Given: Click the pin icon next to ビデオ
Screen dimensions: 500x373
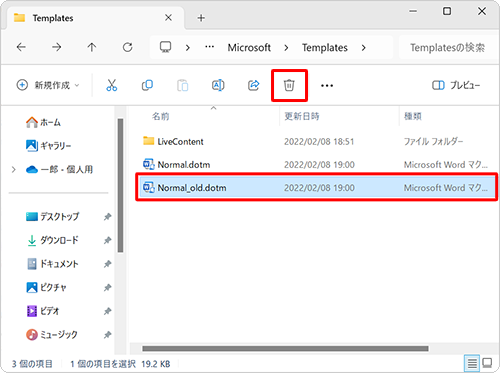Looking at the screenshot, I should pos(107,311).
